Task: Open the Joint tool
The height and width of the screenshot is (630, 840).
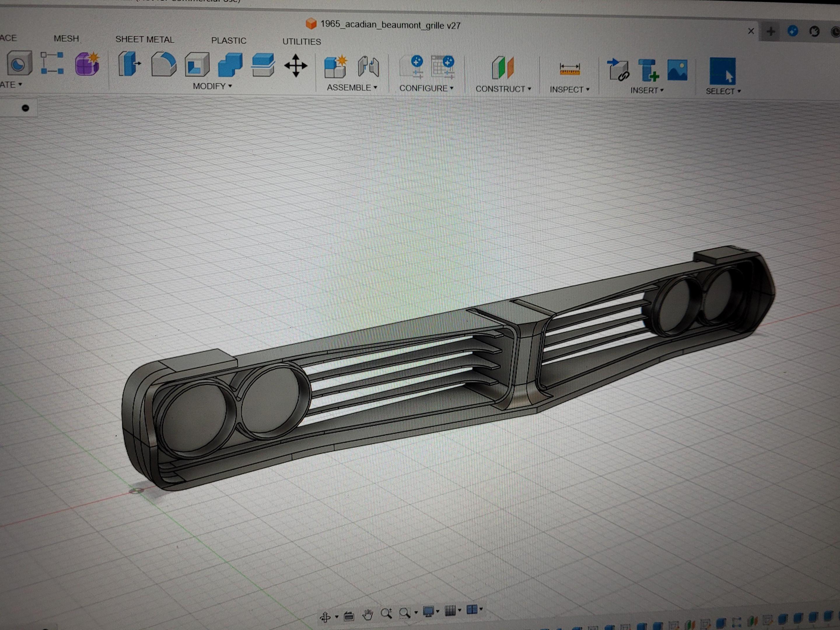Action: tap(368, 67)
